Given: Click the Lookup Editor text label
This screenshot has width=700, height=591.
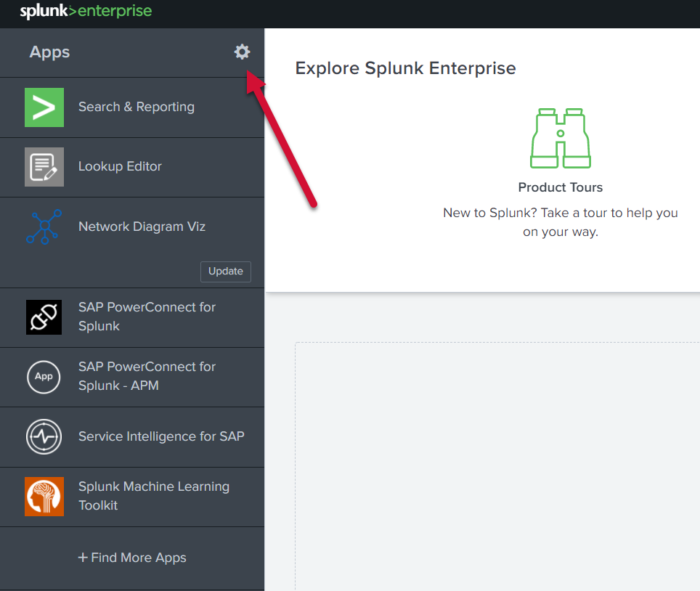Looking at the screenshot, I should (x=119, y=166).
